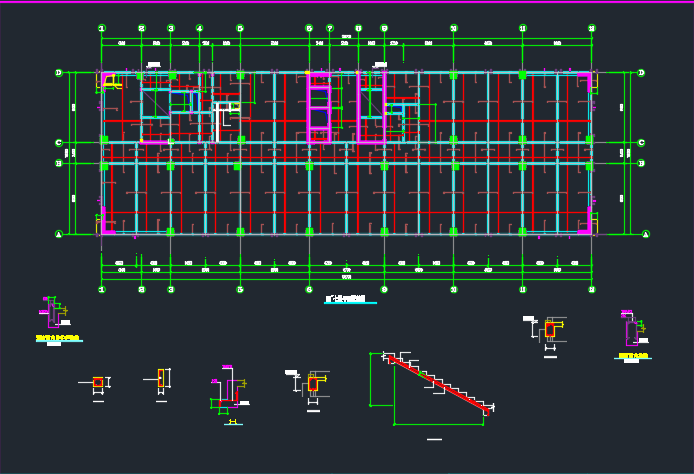The height and width of the screenshot is (474, 694).
Task: Select grid axis bubble 12 above the plan
Action: (592, 28)
